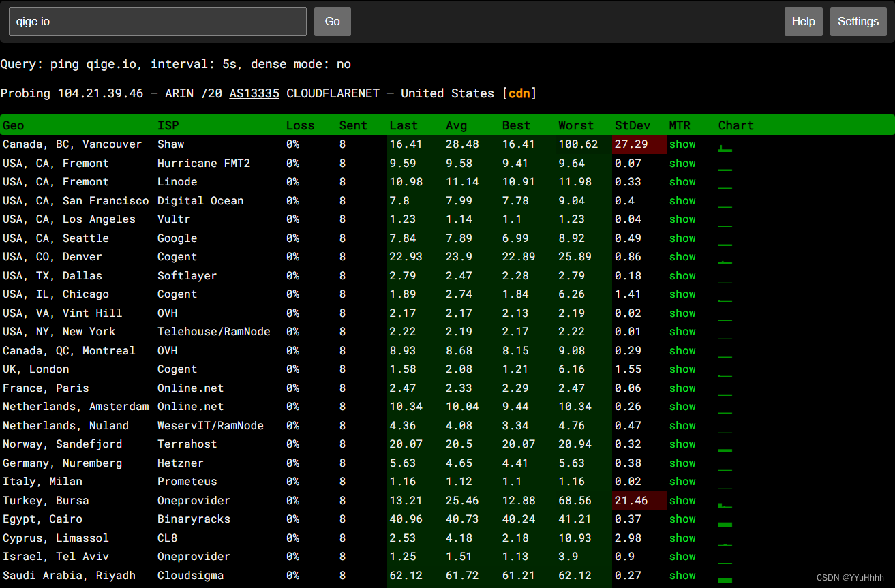
Task: Show MTR for Limassol CL8
Action: pyautogui.click(x=682, y=538)
